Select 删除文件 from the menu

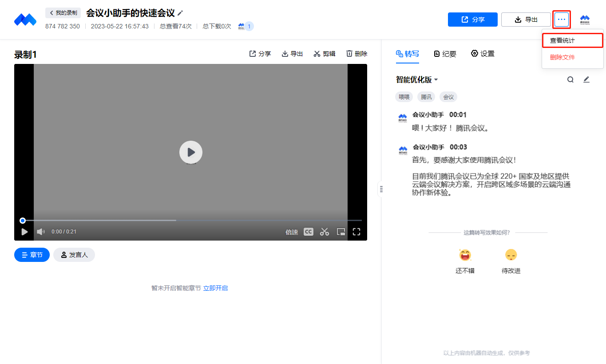point(572,57)
